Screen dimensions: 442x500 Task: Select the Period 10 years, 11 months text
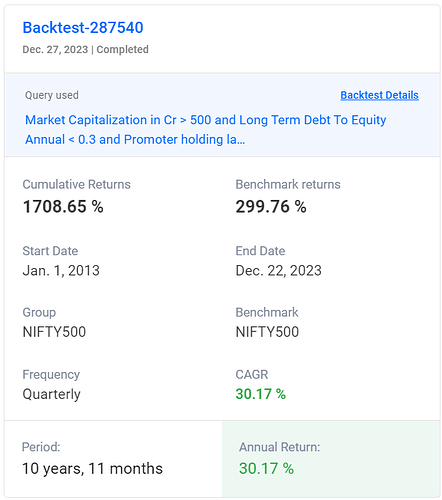coord(92,469)
